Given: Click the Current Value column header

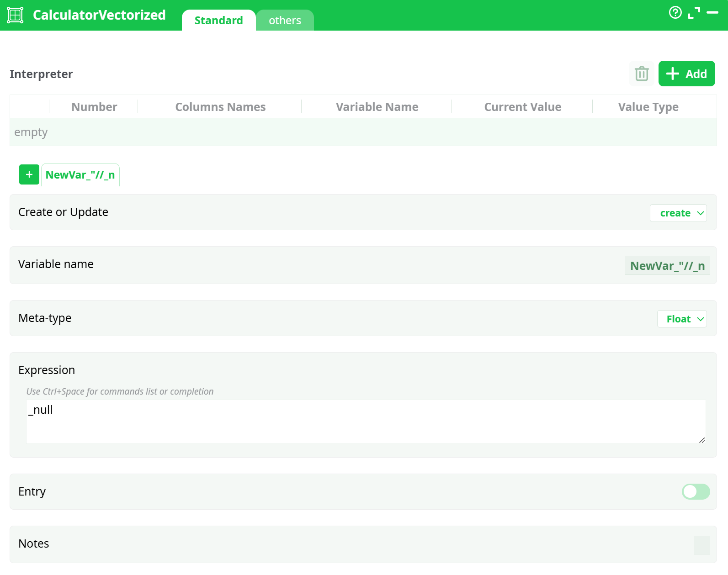Looking at the screenshot, I should click(522, 107).
